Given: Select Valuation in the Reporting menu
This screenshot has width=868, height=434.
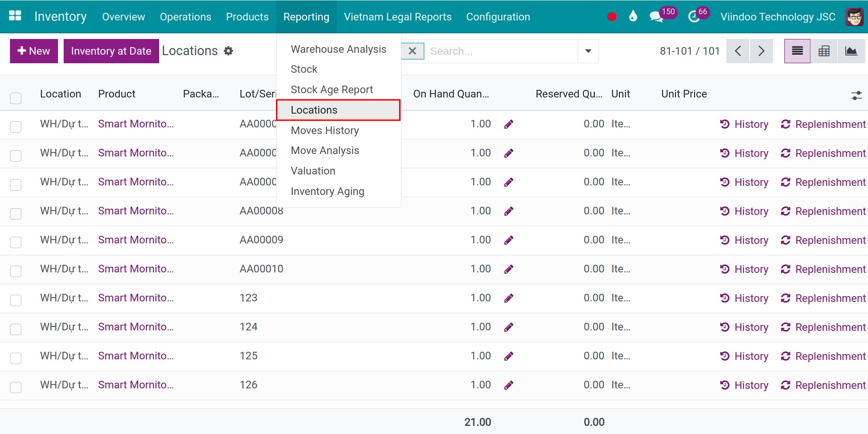Looking at the screenshot, I should click(x=313, y=171).
